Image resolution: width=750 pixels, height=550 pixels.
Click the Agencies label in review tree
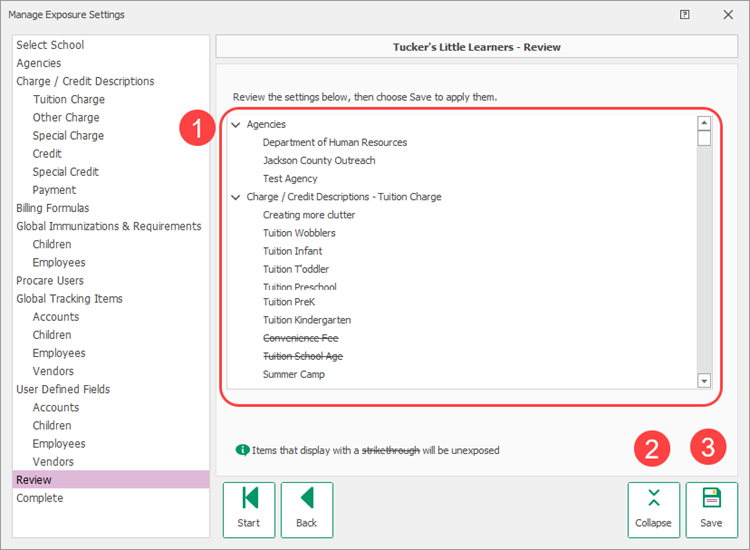266,125
